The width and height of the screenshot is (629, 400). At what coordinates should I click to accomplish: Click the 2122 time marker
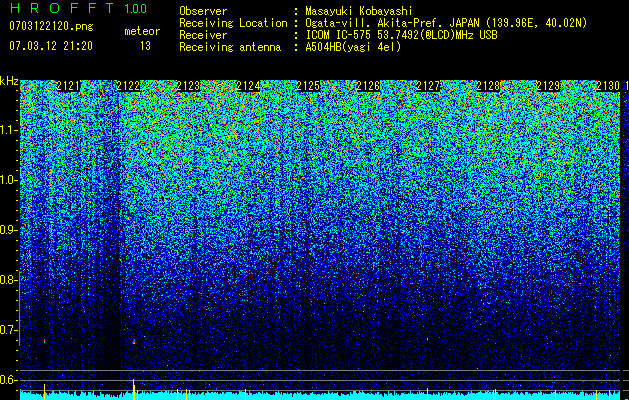tap(128, 86)
